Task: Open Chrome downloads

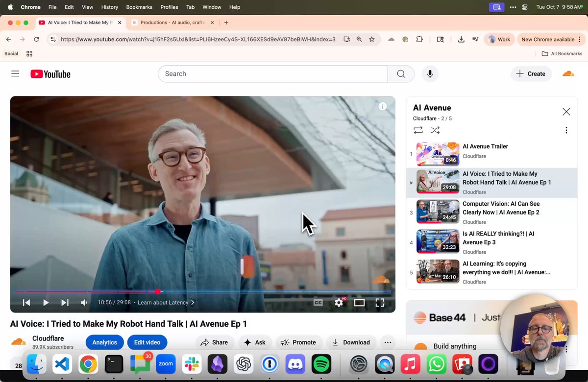Action: (x=461, y=39)
